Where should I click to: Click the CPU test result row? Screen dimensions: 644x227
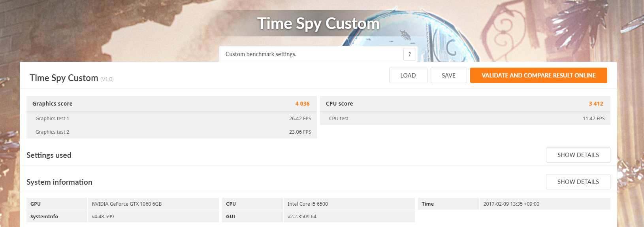pyautogui.click(x=465, y=118)
